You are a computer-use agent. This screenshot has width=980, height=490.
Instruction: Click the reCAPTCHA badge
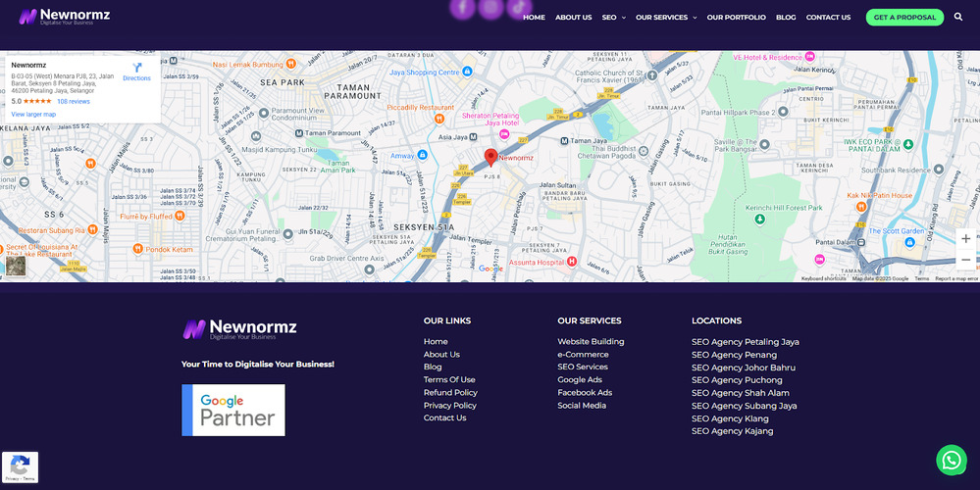(20, 466)
